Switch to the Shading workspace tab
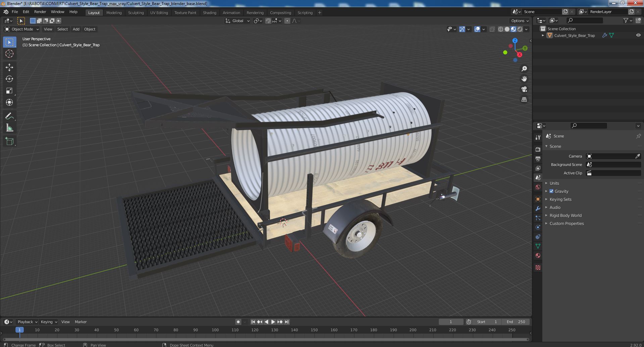Viewport: 644px width, 347px height. 209,13
